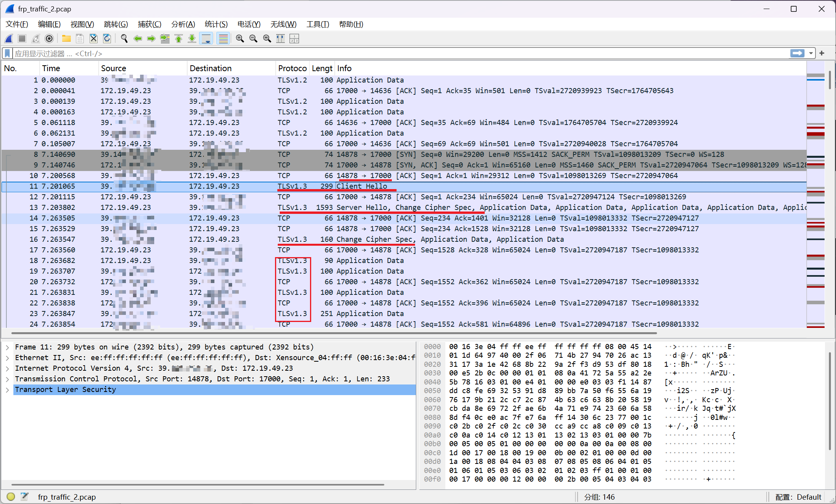Reload the capture file

[107, 39]
